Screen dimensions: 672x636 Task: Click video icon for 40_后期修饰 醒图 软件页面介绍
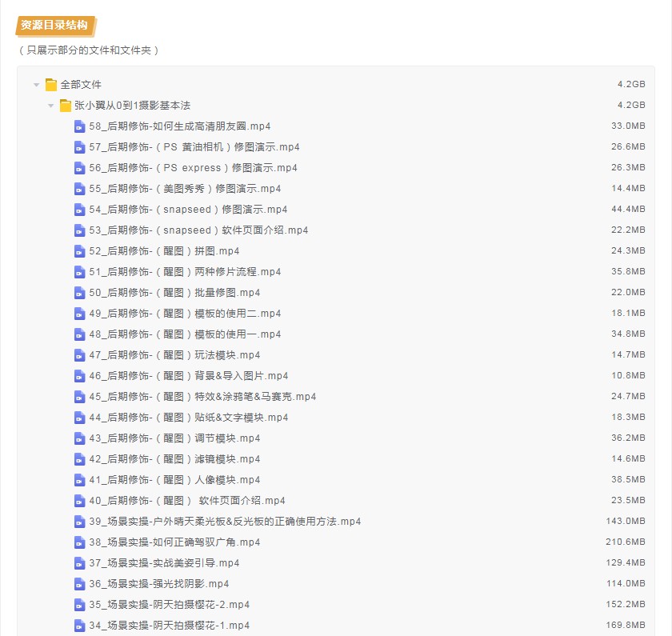80,501
